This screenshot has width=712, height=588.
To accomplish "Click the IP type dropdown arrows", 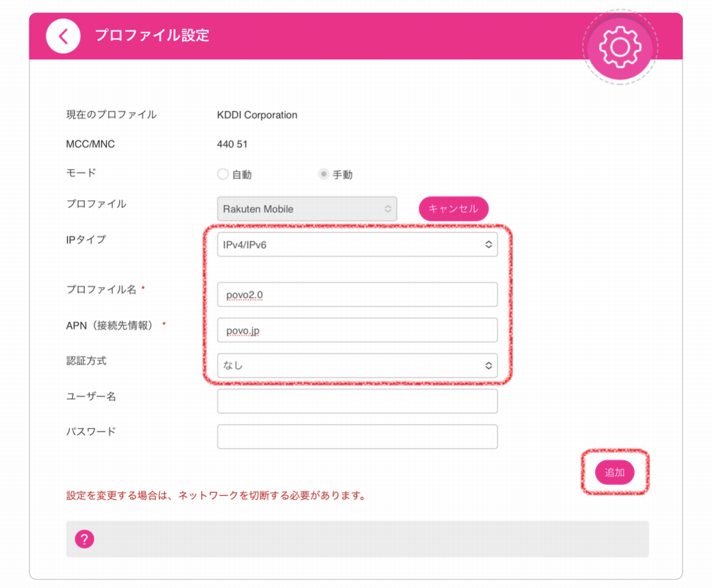I will click(x=489, y=245).
